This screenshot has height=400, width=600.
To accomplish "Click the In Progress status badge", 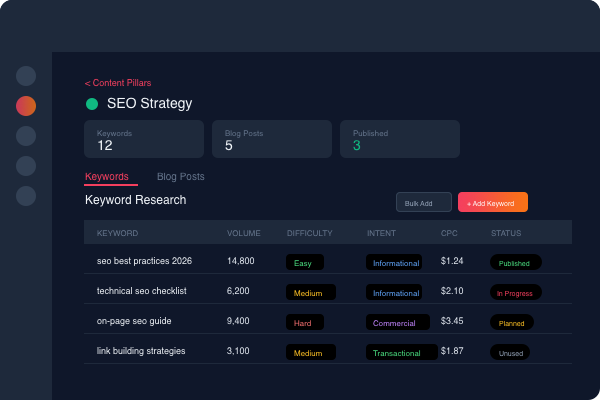I will click(x=516, y=292).
